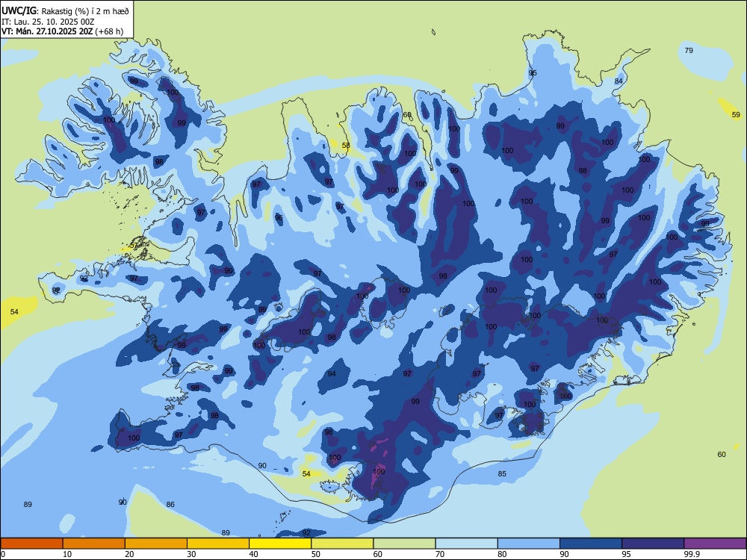The height and width of the screenshot is (560, 747).
Task: Click the humidity value 86 on the map
Action: (x=170, y=504)
